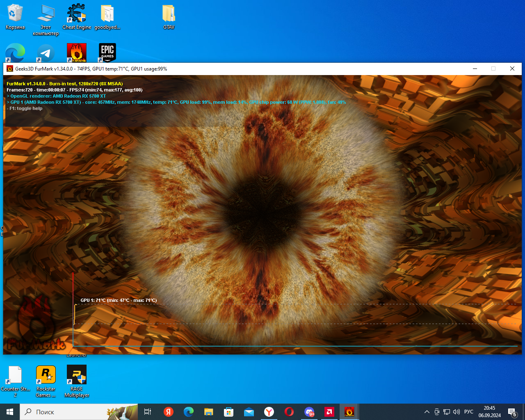This screenshot has height=420, width=525.
Task: Open AMD Software from the taskbar
Action: point(329,412)
